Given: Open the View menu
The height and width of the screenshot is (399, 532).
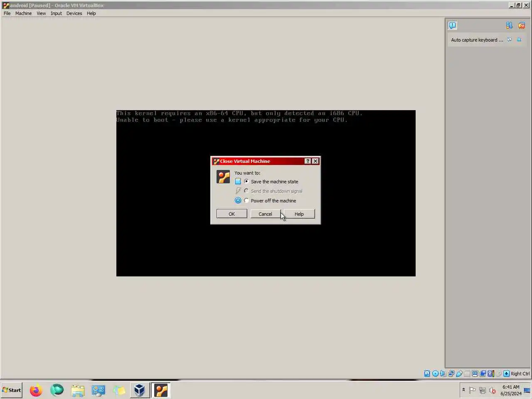Looking at the screenshot, I should click(x=41, y=13).
